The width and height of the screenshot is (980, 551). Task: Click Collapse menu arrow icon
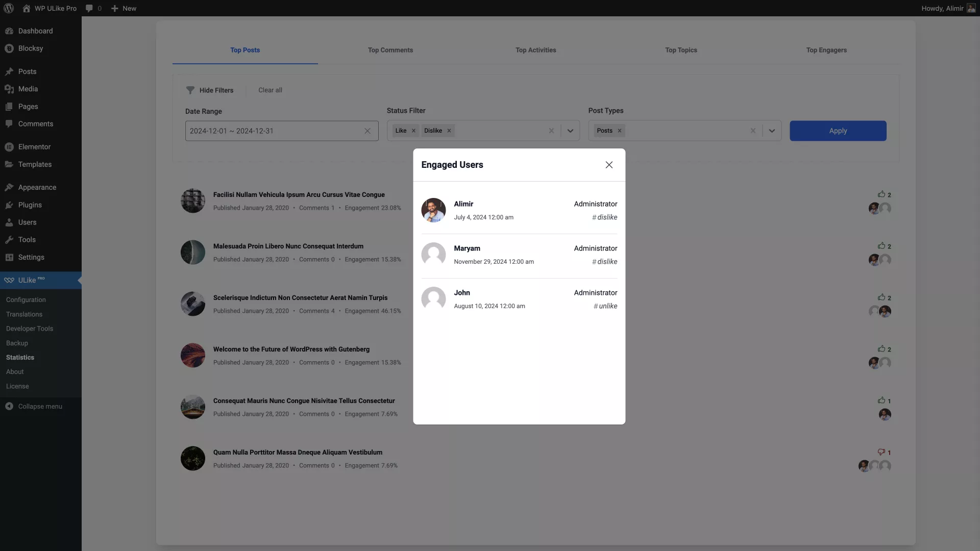click(9, 407)
